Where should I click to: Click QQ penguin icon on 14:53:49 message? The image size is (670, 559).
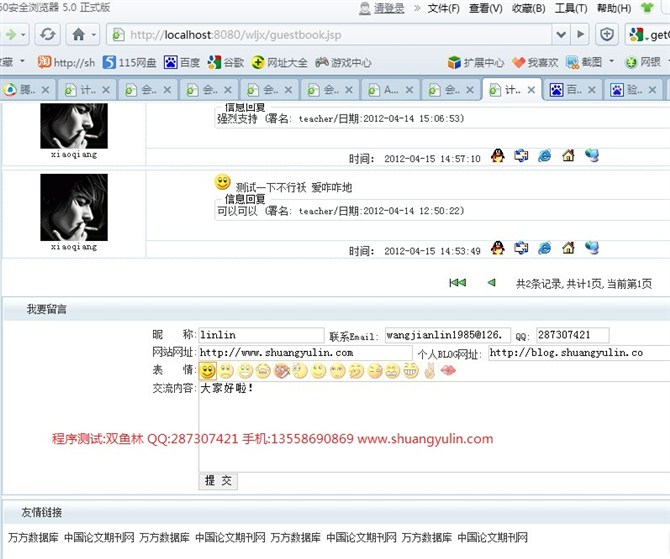(x=497, y=248)
